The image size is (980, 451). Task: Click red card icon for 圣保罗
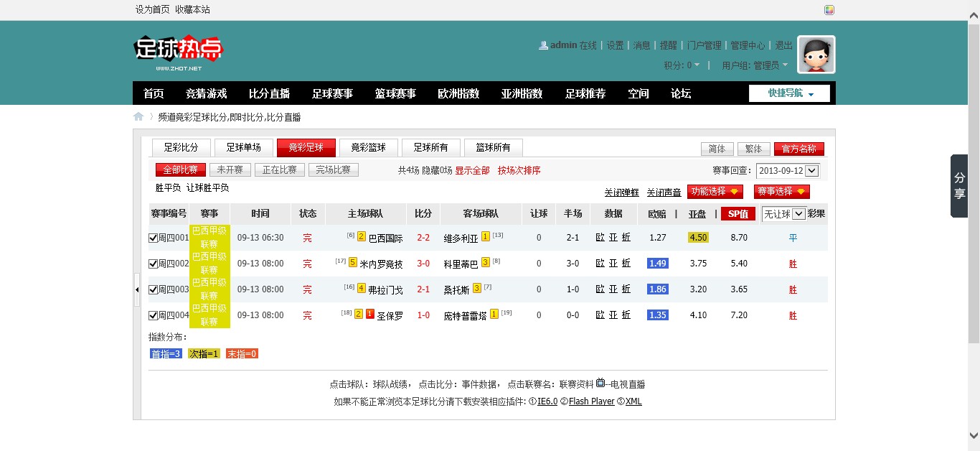pos(370,314)
